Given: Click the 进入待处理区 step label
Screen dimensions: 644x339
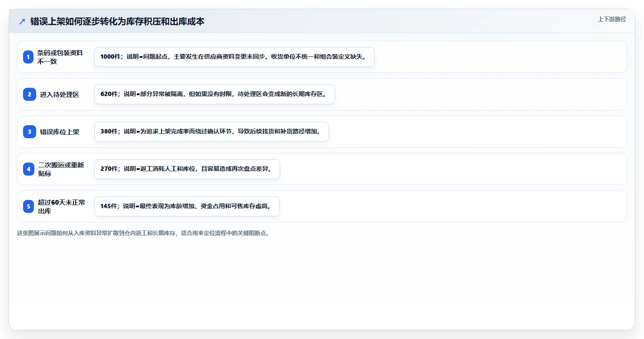Looking at the screenshot, I should point(60,94).
